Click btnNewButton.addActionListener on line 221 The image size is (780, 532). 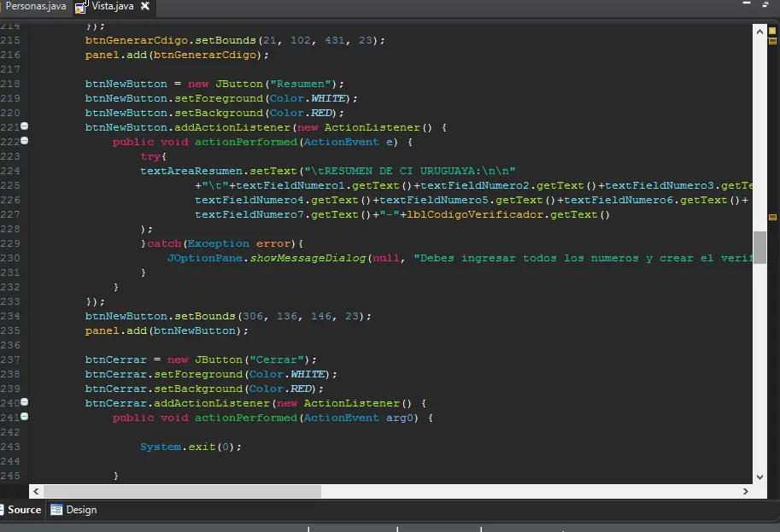coord(187,127)
